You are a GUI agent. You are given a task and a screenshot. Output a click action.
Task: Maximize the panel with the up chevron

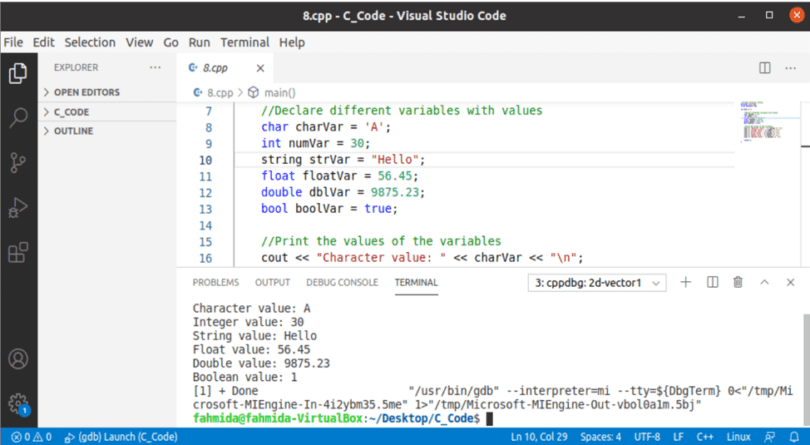[x=765, y=283]
